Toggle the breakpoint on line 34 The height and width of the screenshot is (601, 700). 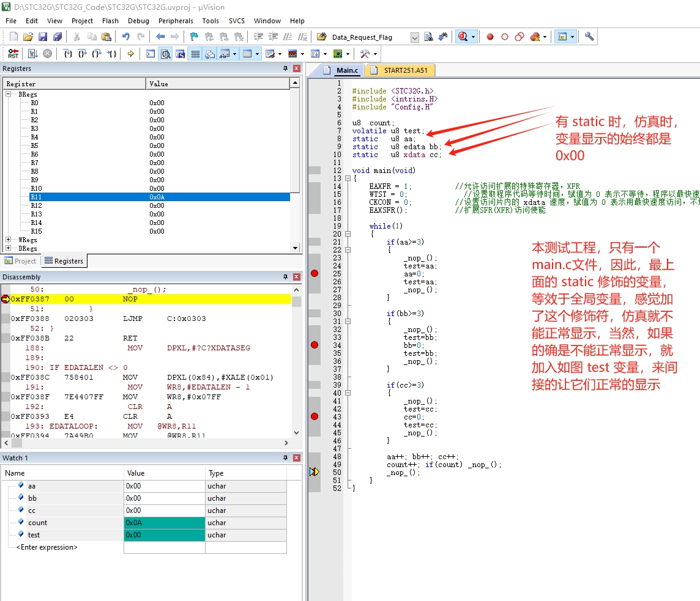pos(315,345)
